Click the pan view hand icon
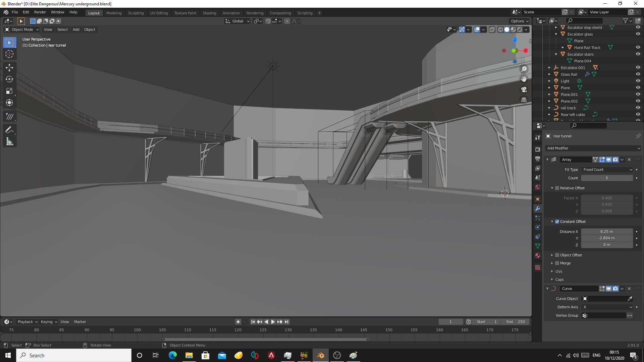The width and height of the screenshot is (644, 362). coord(524,79)
